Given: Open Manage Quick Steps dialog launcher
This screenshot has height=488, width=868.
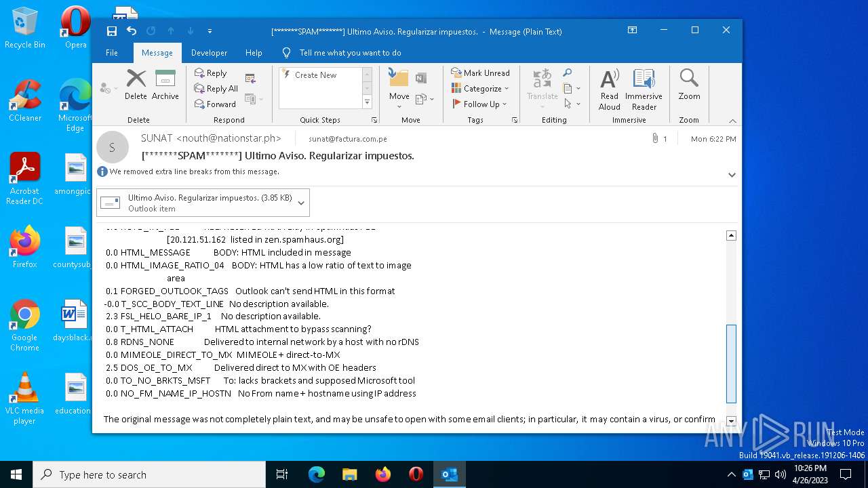Looking at the screenshot, I should (x=374, y=120).
